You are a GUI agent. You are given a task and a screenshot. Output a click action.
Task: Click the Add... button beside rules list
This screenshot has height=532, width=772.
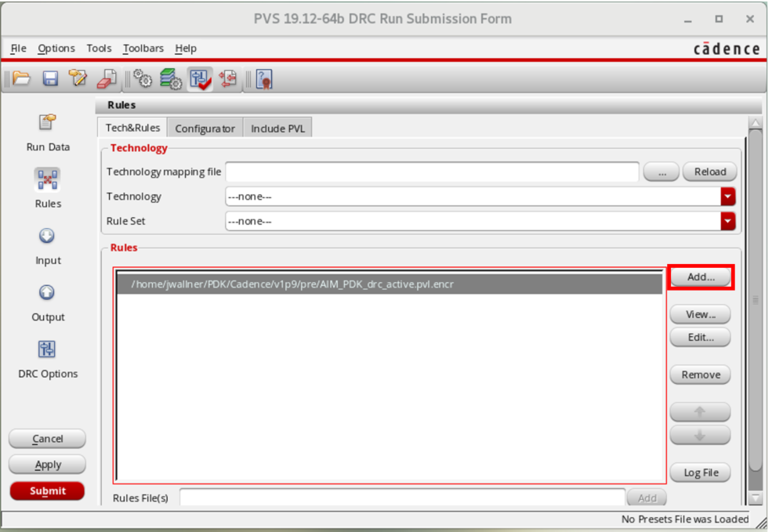click(x=701, y=277)
